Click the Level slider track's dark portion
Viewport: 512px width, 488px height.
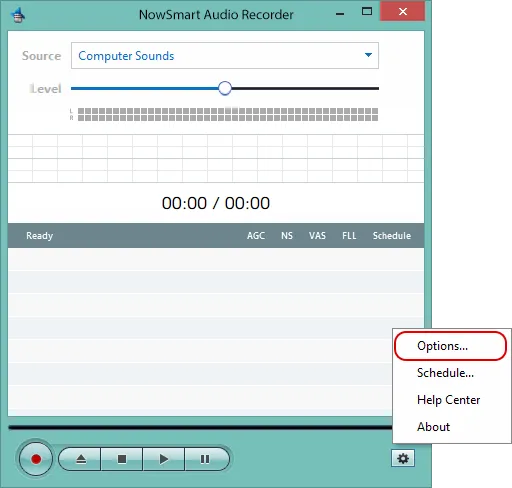305,88
